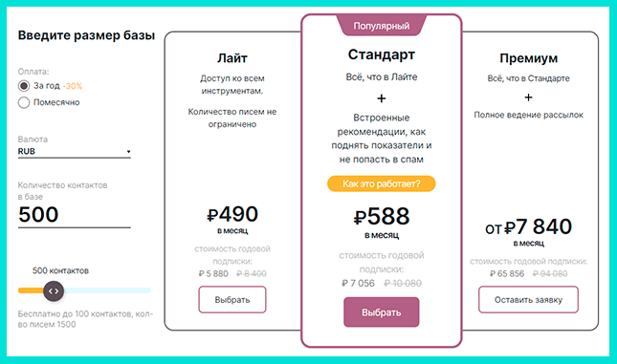Choose the Стандарт plan with Выбрать

coord(382,312)
